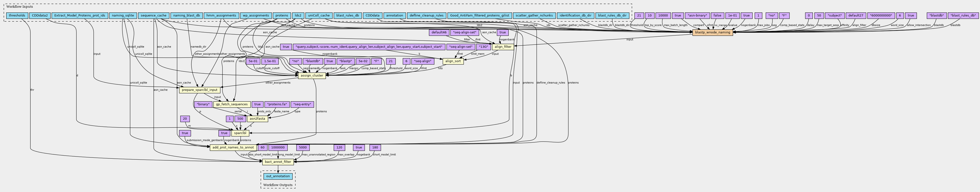The width and height of the screenshot is (980, 192).
Task: Select the false value node
Action: click(717, 16)
